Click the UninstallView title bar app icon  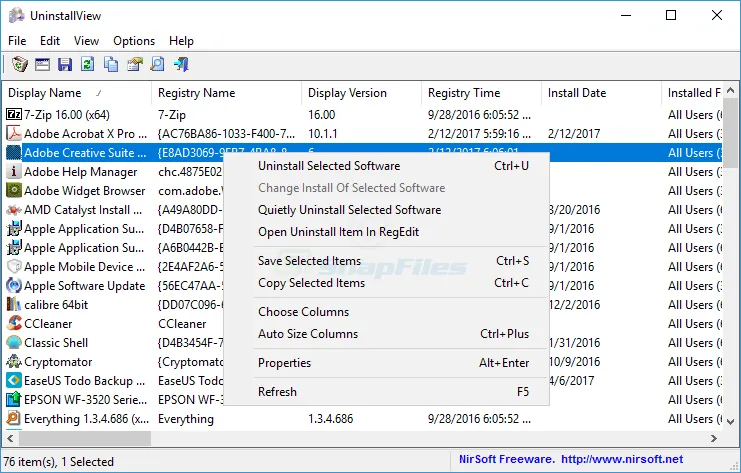pyautogui.click(x=17, y=15)
